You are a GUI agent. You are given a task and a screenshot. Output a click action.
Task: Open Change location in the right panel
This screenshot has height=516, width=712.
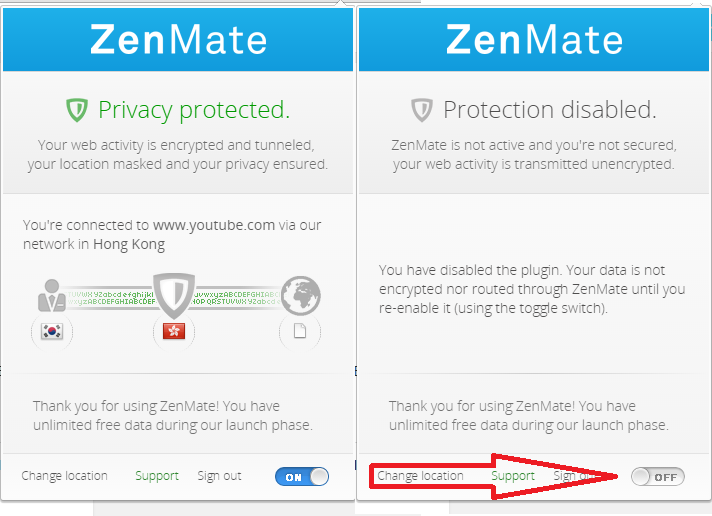420,476
